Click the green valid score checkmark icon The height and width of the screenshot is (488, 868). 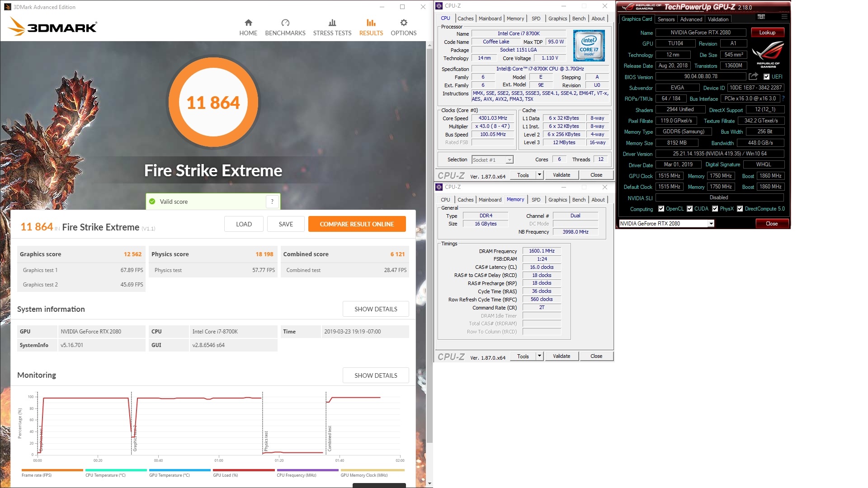[152, 202]
